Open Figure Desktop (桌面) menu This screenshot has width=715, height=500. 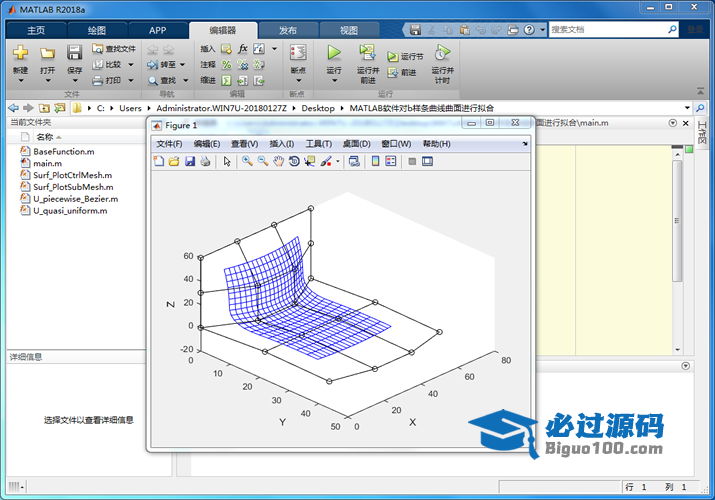coord(357,144)
